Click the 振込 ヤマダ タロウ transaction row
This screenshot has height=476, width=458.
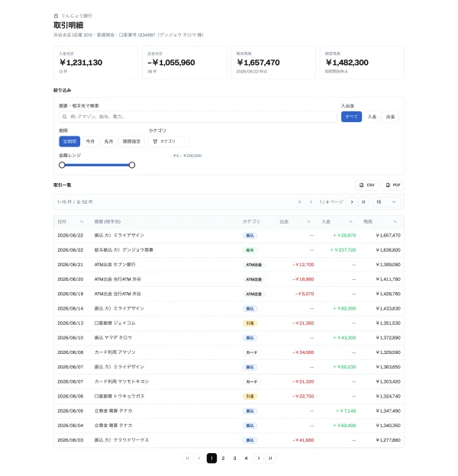click(x=229, y=338)
